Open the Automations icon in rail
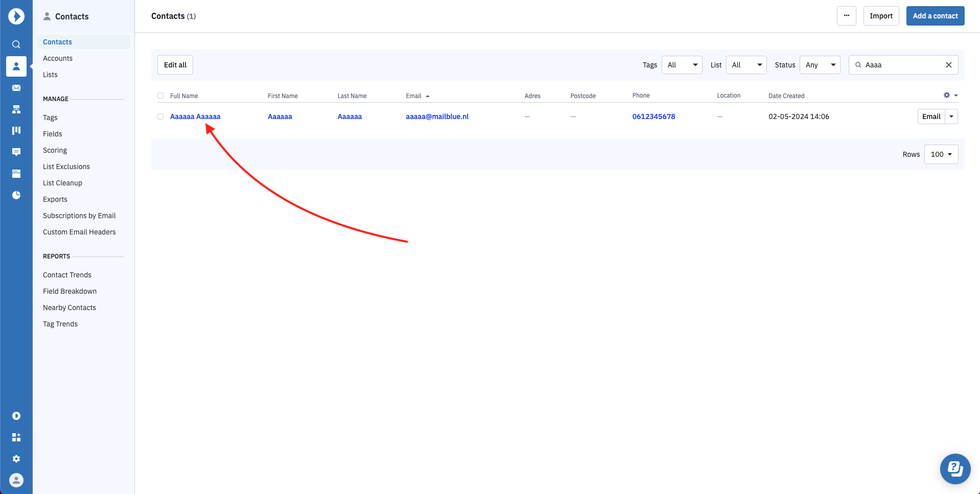 click(16, 109)
